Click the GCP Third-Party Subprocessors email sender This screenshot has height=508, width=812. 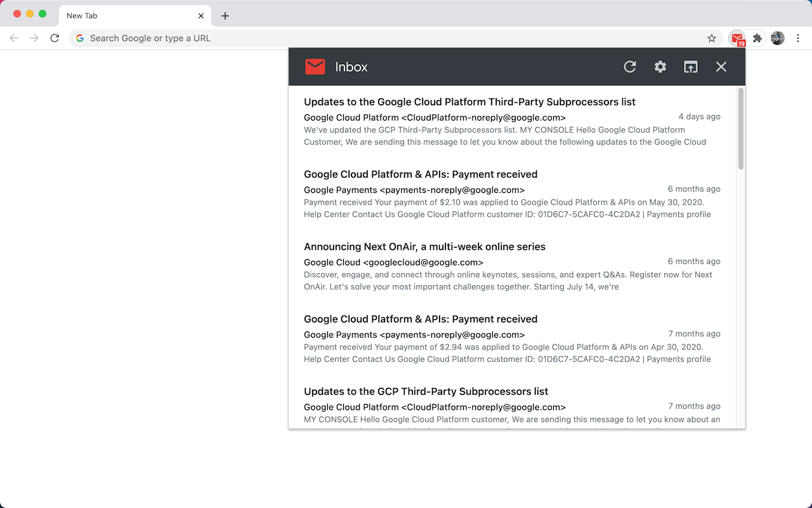[435, 407]
